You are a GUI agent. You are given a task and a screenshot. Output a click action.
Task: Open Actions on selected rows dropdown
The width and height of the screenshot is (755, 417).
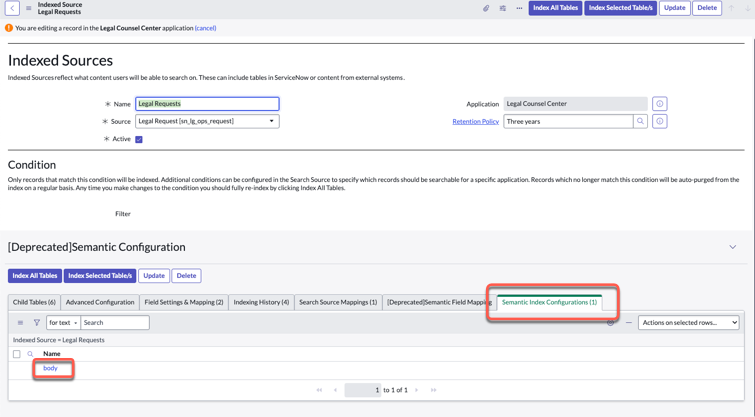click(x=689, y=323)
